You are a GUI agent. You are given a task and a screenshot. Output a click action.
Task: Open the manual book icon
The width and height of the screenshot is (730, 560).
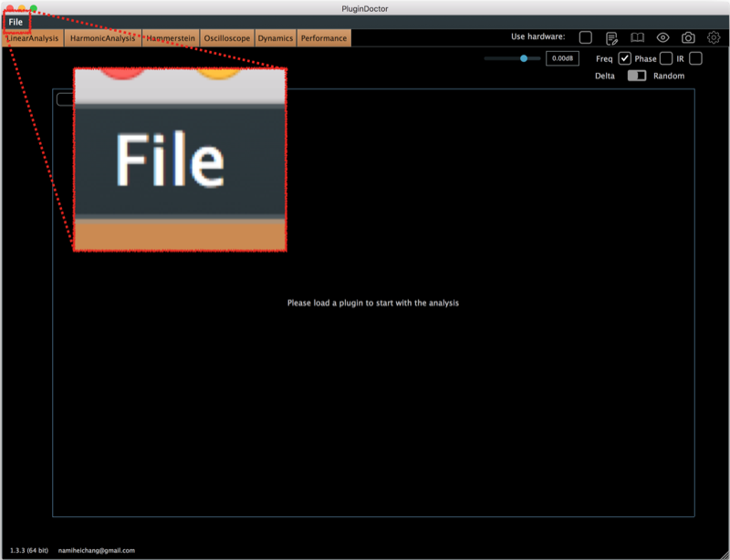[x=637, y=37]
